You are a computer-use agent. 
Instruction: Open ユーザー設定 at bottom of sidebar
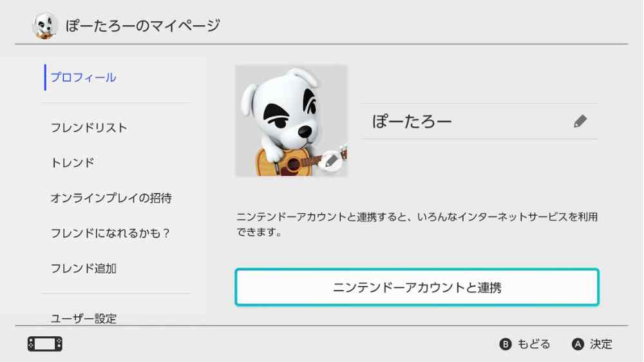pos(83,318)
